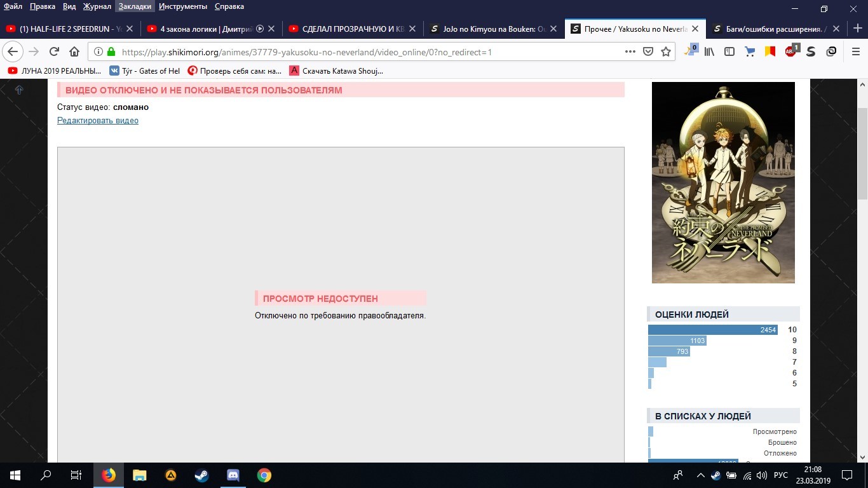Open the 'Tyr - Gates of Hel' bookmark
This screenshot has height=488, width=868.
(145, 71)
